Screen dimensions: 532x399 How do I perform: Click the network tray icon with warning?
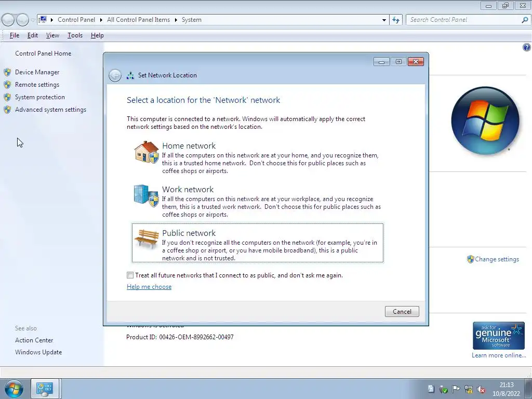coord(469,389)
